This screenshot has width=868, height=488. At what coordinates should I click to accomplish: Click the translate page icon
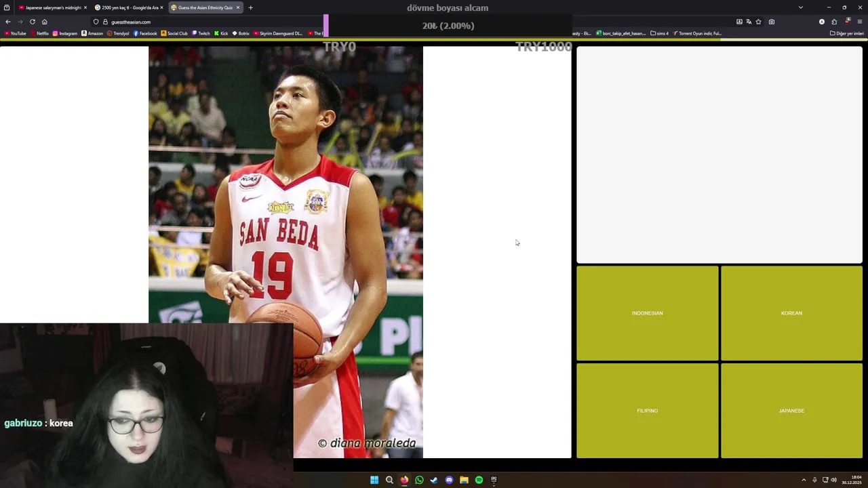click(749, 22)
